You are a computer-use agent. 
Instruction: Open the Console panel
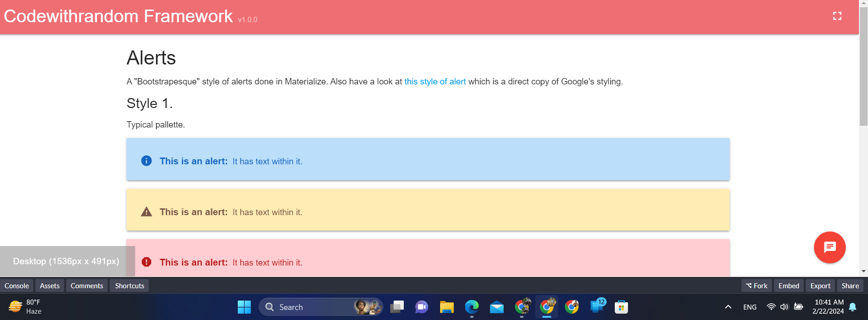tap(17, 286)
